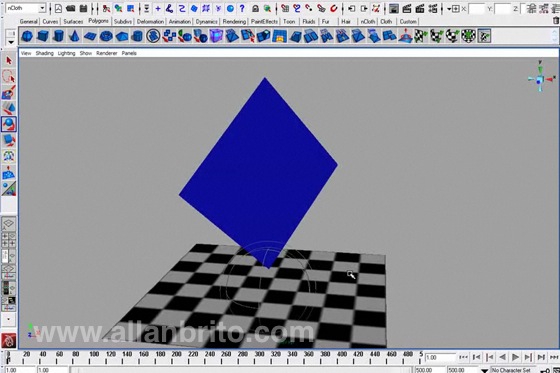Create a polygon pipe from the shelf
This screenshot has height=373, width=560.
(x=137, y=36)
